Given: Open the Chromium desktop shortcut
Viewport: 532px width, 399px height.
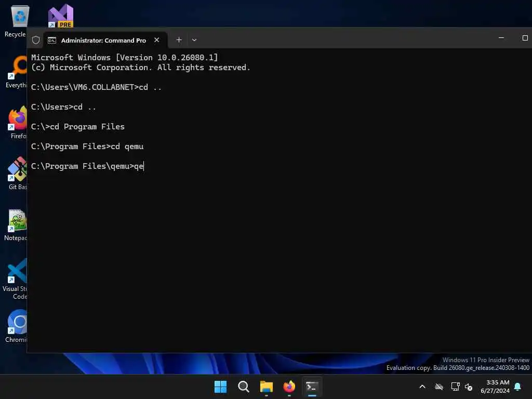Looking at the screenshot, I should [x=17, y=326].
